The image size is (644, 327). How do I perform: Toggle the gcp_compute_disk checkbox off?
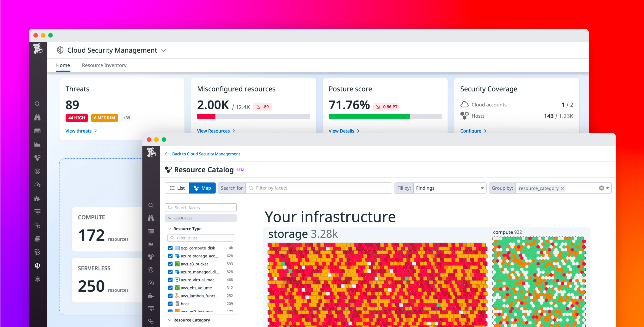click(170, 247)
